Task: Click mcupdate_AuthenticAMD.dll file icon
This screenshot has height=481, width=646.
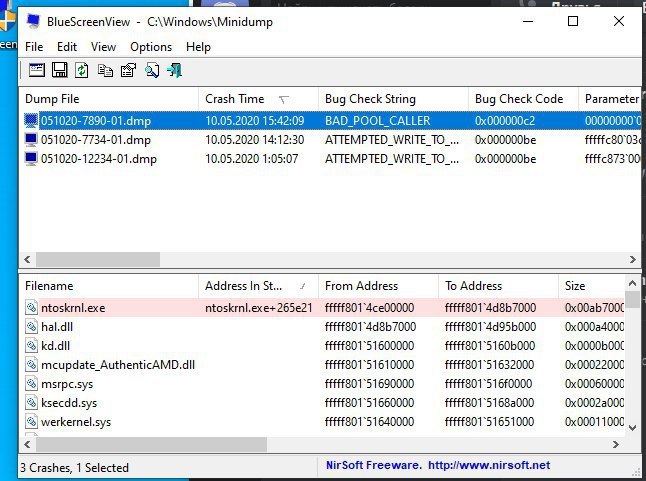Action: pyautogui.click(x=31, y=364)
